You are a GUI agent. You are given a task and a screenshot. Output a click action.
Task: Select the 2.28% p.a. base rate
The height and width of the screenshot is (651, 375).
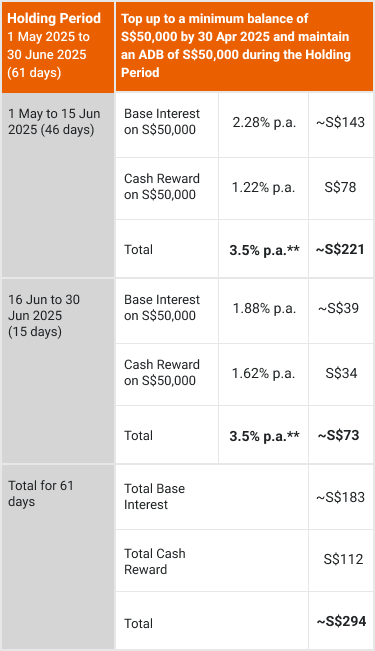coord(264,122)
